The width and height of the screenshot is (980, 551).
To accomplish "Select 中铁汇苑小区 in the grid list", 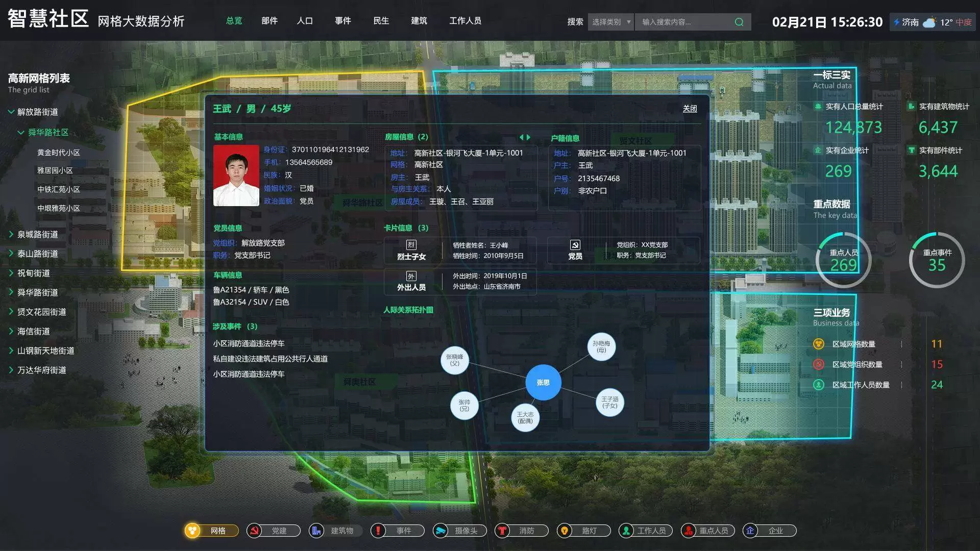I will click(x=59, y=189).
